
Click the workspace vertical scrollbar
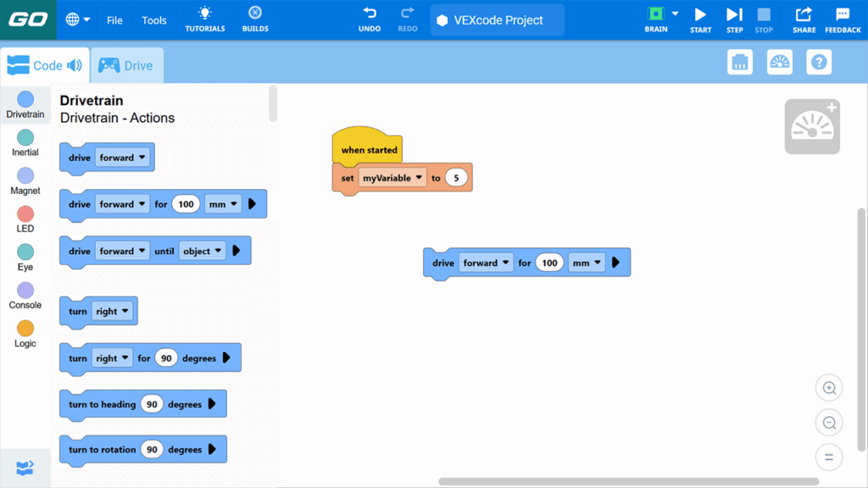coord(861,330)
